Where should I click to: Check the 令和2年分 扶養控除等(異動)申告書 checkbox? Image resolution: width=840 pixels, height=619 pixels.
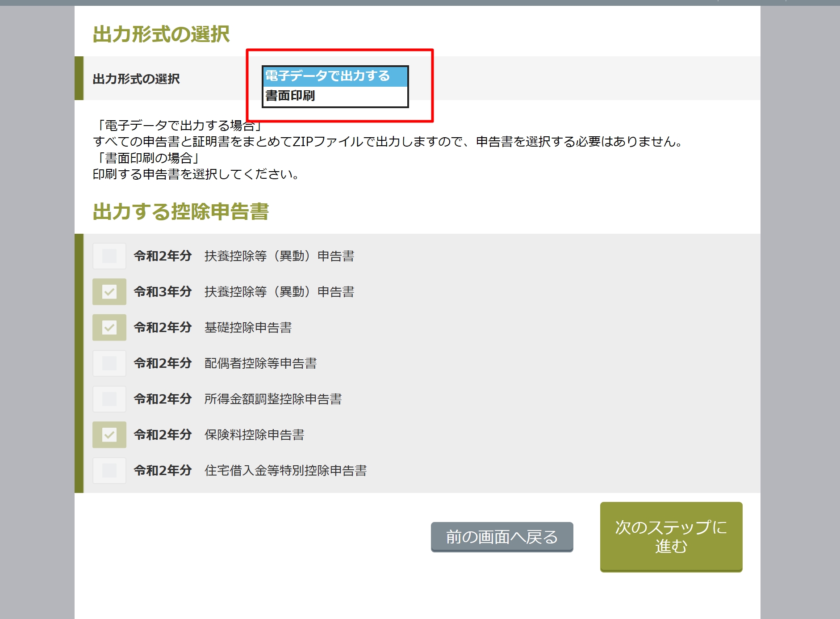coord(109,256)
